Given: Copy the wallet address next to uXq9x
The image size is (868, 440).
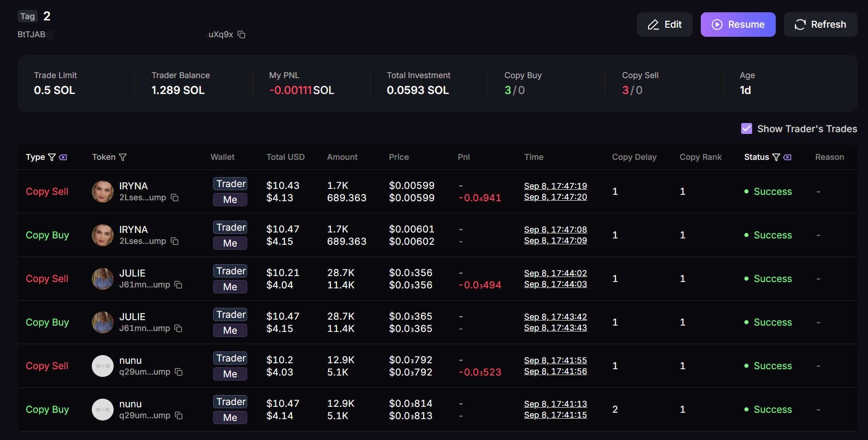Looking at the screenshot, I should coord(241,35).
